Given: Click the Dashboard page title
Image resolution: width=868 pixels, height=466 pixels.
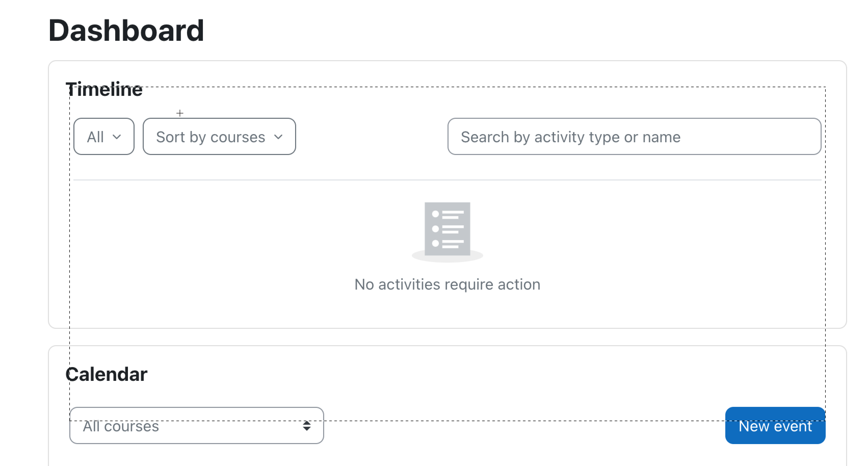Looking at the screenshot, I should pos(126,30).
